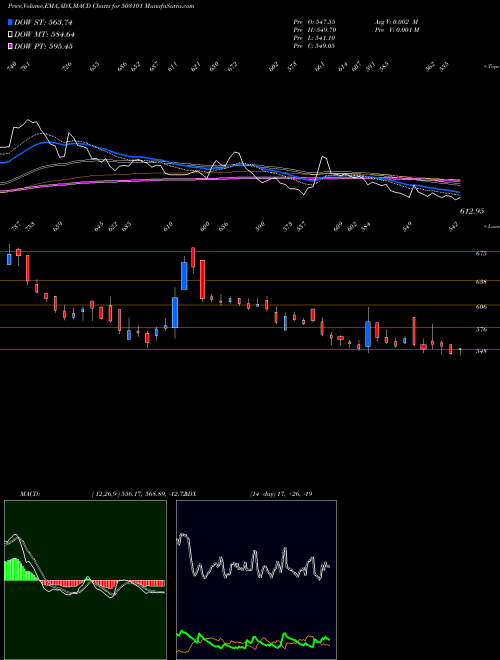Click the 675 price level label
Screen dimensions: 500x660
point(481,253)
